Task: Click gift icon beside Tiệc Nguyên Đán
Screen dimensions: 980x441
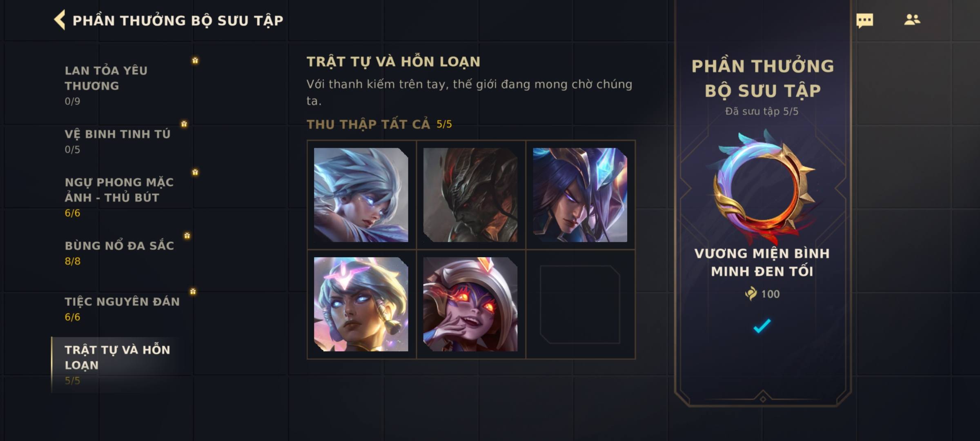Action: [x=193, y=292]
